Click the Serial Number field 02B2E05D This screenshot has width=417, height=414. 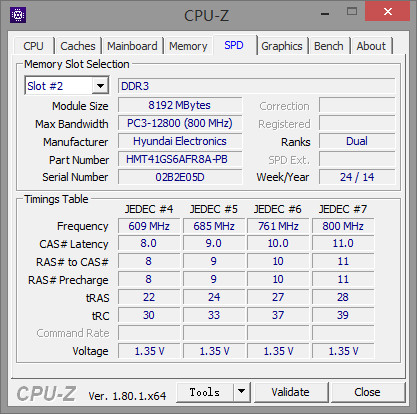click(180, 177)
